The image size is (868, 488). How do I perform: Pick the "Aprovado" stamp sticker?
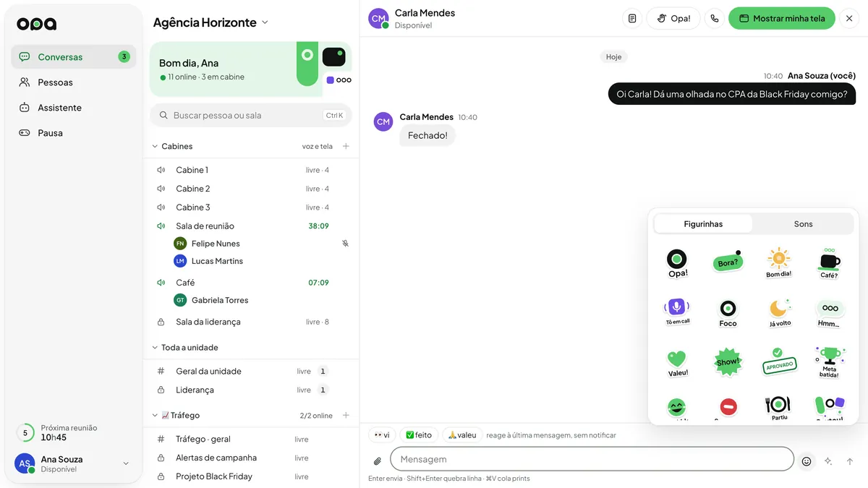pyautogui.click(x=778, y=361)
